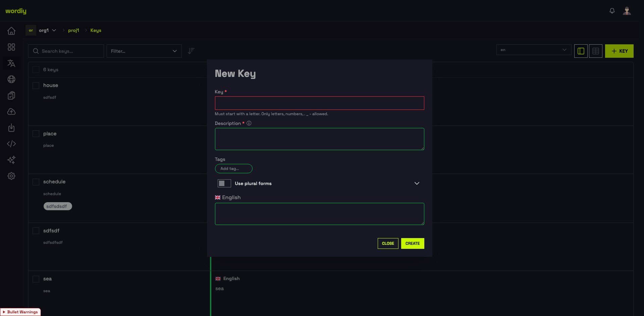Click the sea English translation text
This screenshot has width=644, height=316.
[220, 288]
